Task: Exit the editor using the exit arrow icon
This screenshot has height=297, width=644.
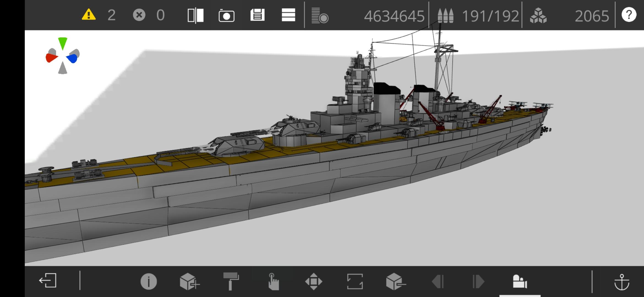Action: coord(48,281)
